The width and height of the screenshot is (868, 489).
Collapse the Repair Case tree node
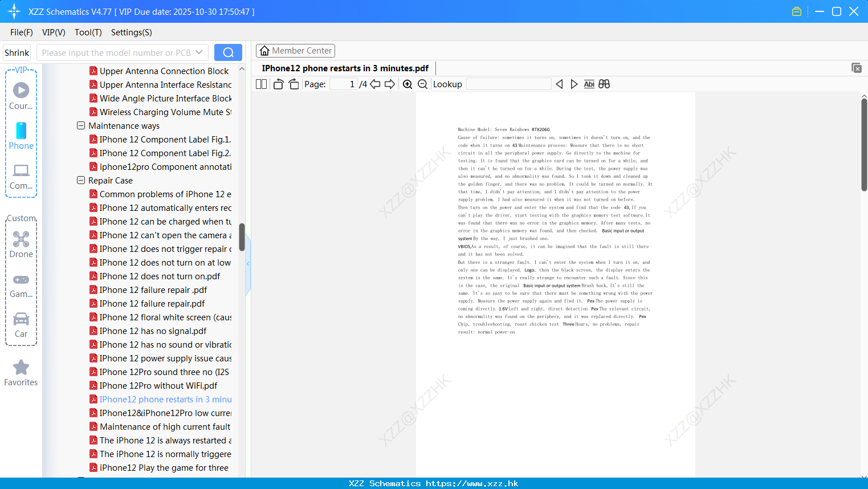tap(81, 180)
